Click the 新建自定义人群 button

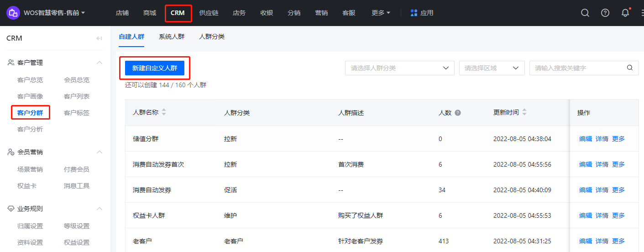tap(155, 68)
